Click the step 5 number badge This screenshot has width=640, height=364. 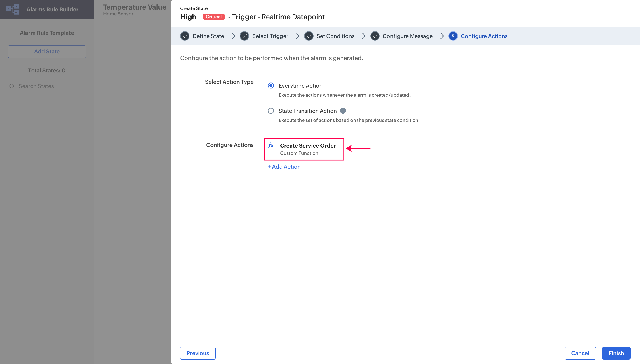coord(453,36)
